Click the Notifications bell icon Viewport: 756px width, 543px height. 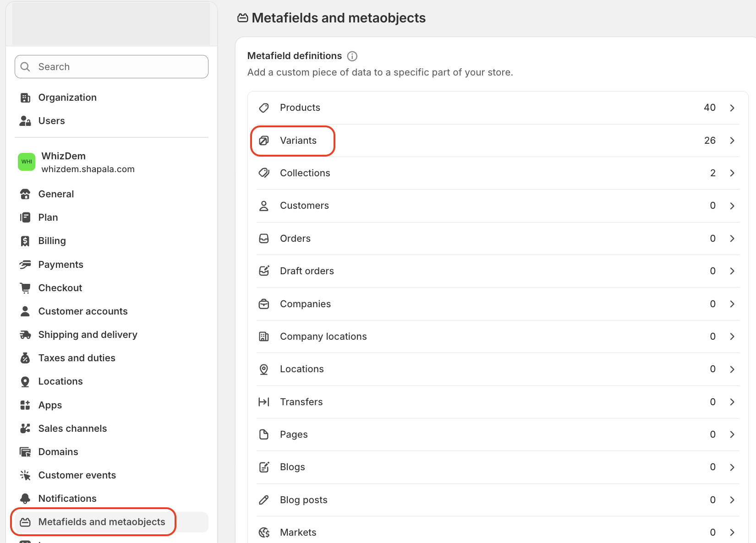tap(25, 499)
